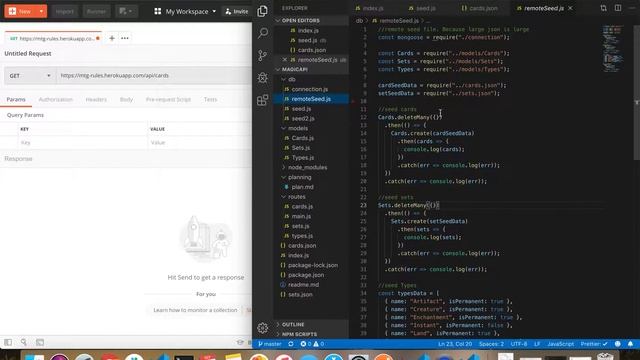Click the split editor icon
This screenshot has height=360, width=640.
click(618, 8)
